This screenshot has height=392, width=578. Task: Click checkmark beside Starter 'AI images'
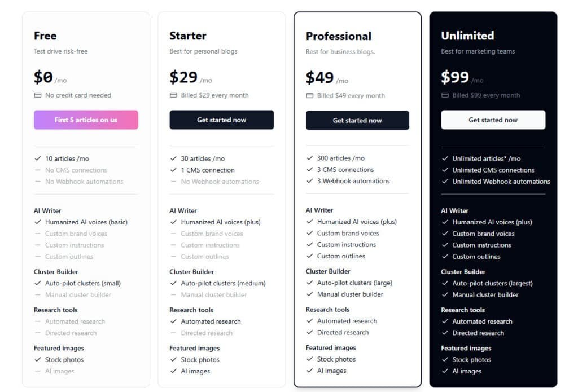[x=173, y=371]
